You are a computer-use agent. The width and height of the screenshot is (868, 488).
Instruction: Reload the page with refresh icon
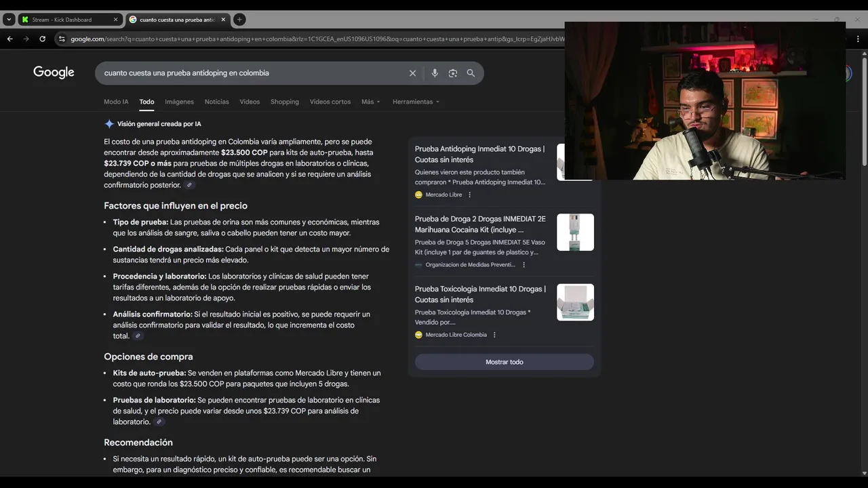(x=42, y=39)
